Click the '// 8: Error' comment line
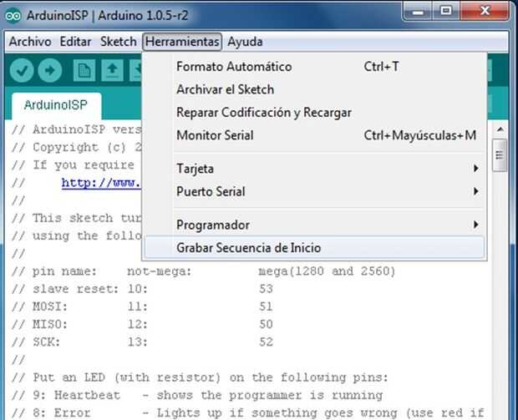518x420 pixels. tap(248, 413)
